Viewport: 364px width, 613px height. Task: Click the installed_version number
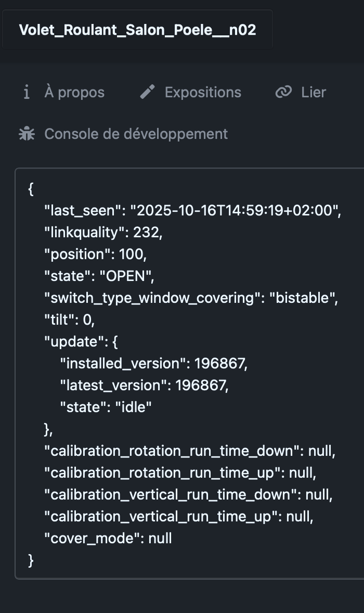pyautogui.click(x=219, y=364)
